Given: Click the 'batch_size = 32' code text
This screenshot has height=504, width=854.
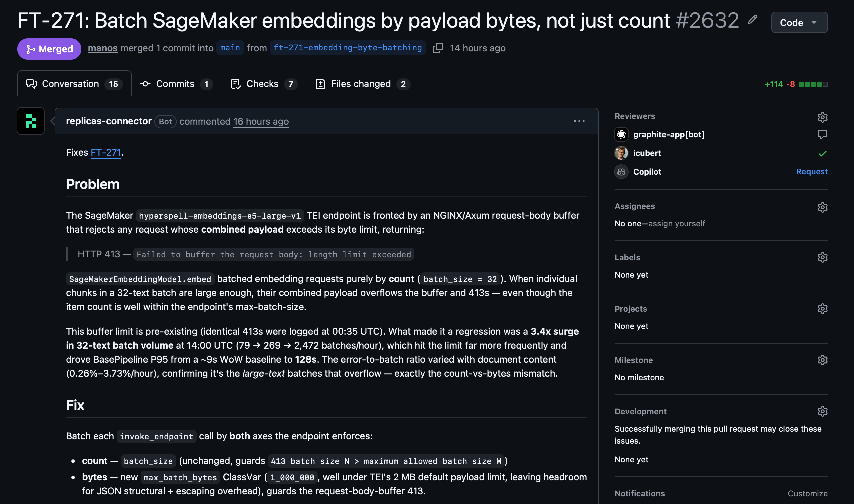Looking at the screenshot, I should pyautogui.click(x=460, y=279).
